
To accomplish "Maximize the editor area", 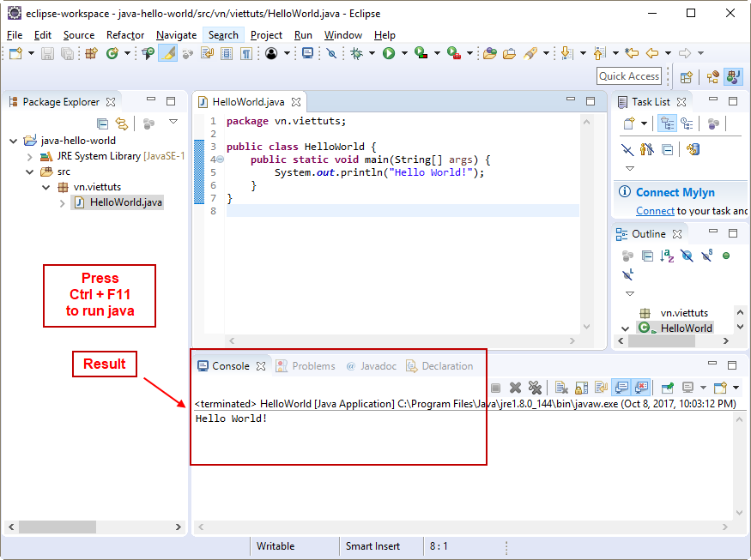I will 591,101.
